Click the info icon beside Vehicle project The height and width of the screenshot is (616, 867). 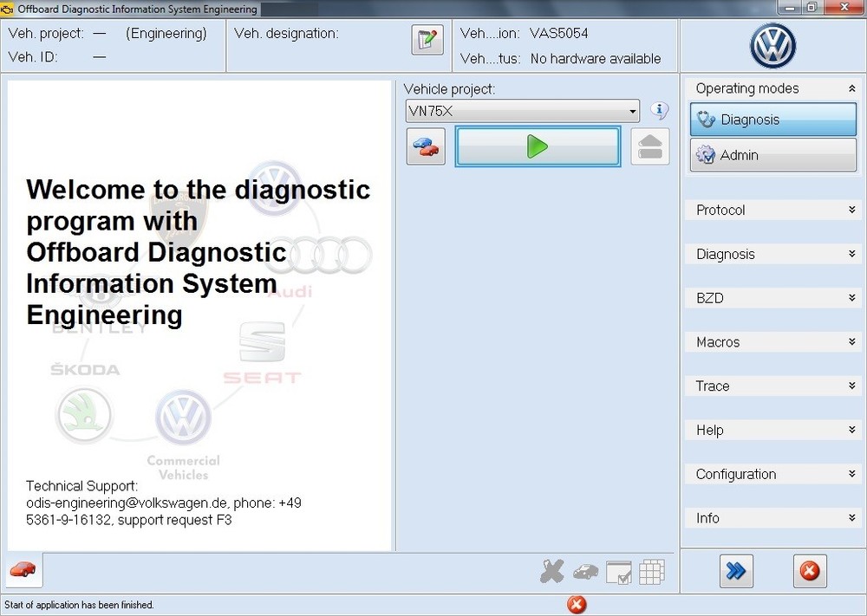[659, 111]
